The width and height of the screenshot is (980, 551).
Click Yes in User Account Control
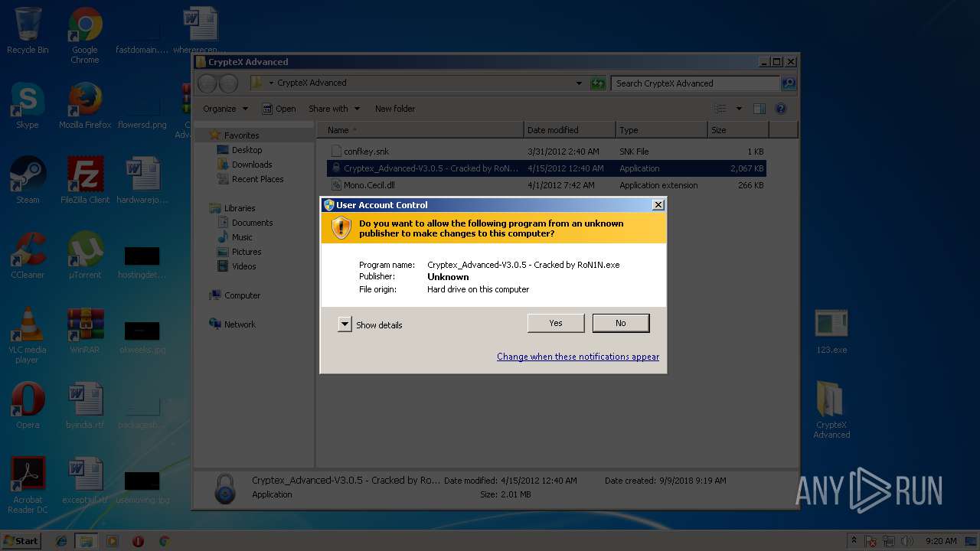(x=556, y=323)
